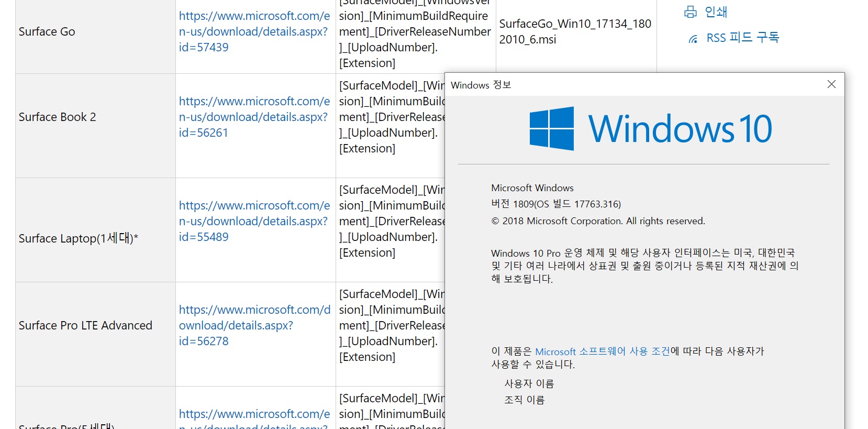Open Surface Pro LTE Advanced link id=56278
The width and height of the screenshot is (868, 429).
click(254, 325)
